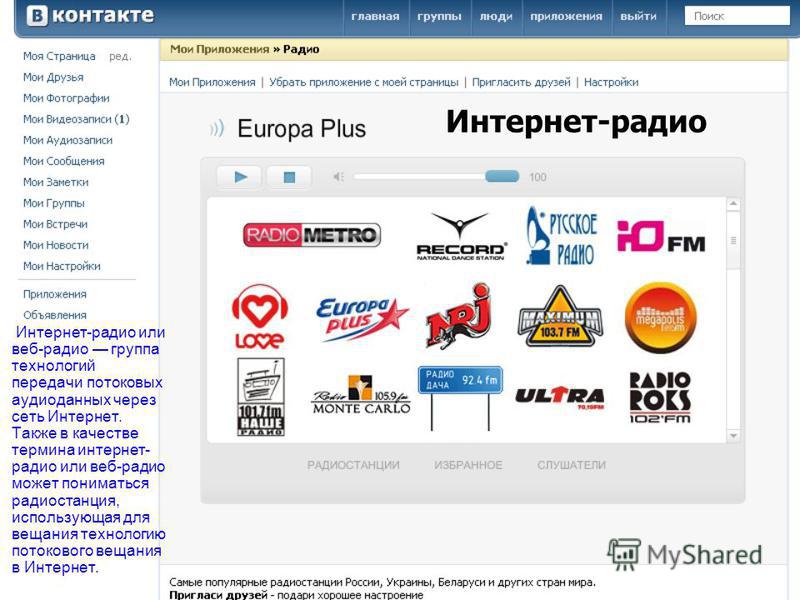The width and height of the screenshot is (800, 600).
Task: Select the Love Radio heart logo
Action: pyautogui.click(x=260, y=317)
